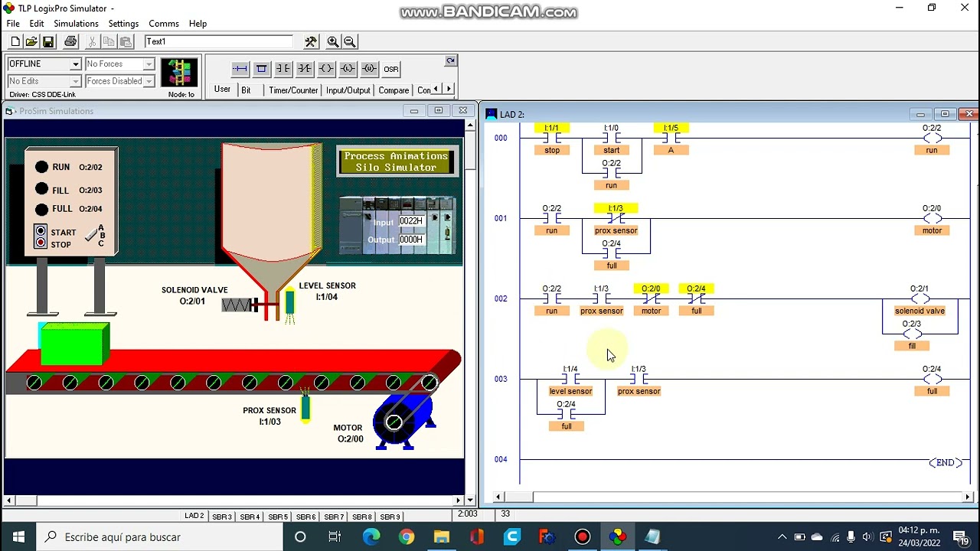Select full output O:2/4 coil on rung 003
980x551 pixels.
932,380
